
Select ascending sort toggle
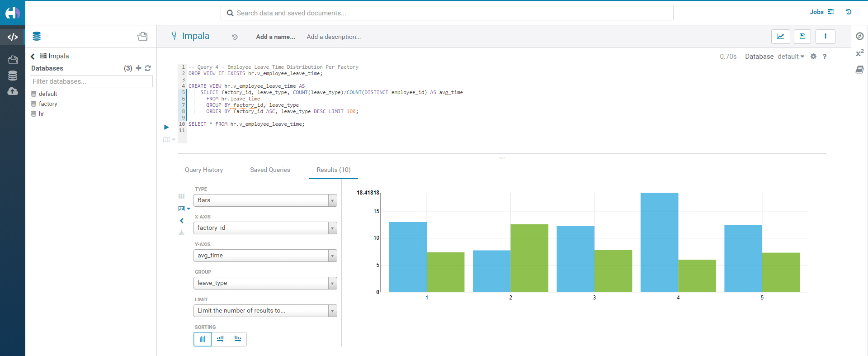(x=220, y=339)
